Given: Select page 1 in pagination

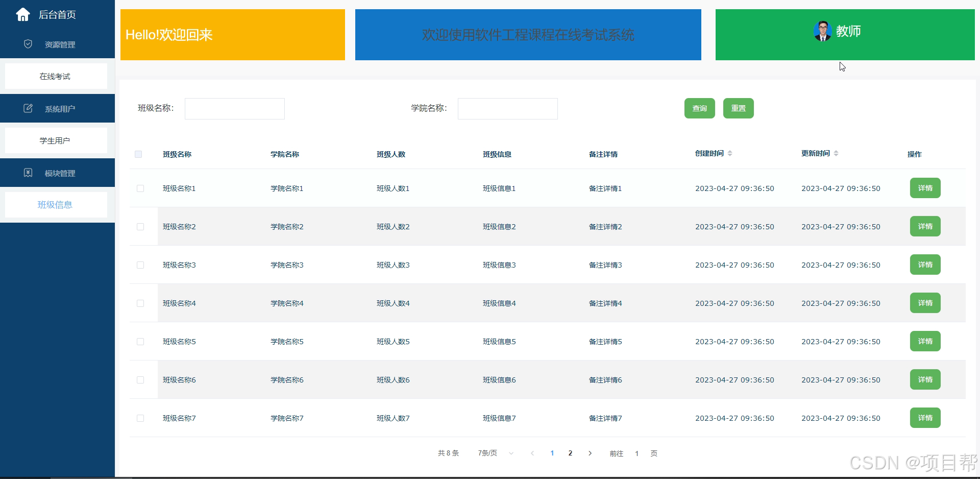Looking at the screenshot, I should [x=552, y=453].
